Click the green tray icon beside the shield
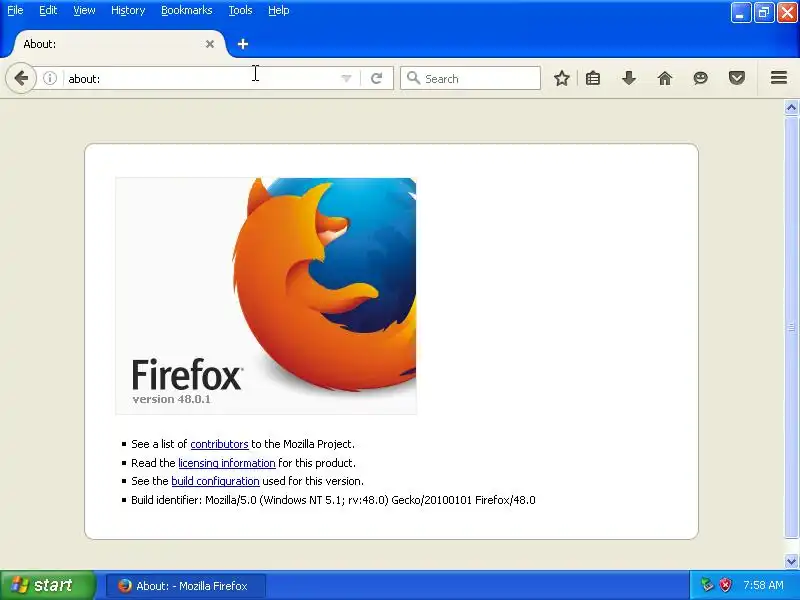Screen dimensions: 800x600 point(707,585)
